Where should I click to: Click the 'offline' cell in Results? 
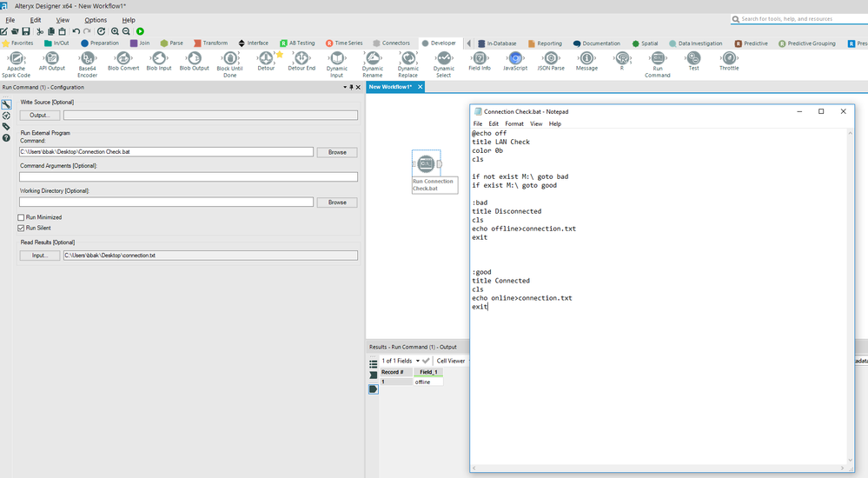point(427,382)
